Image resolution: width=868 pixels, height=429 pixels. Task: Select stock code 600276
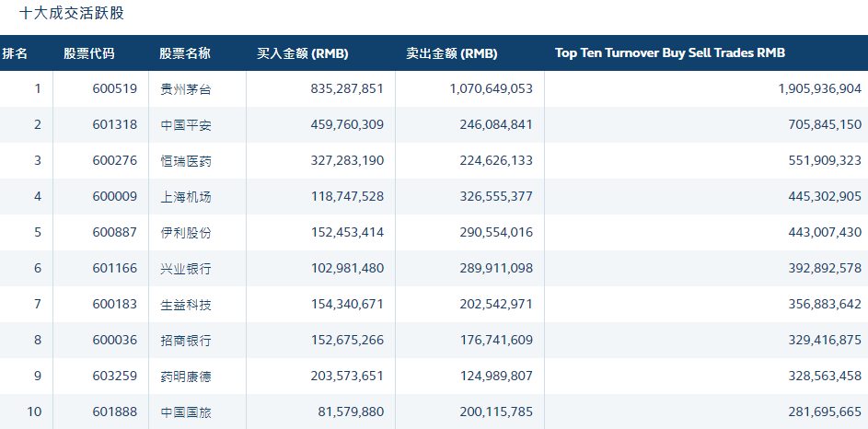[114, 160]
